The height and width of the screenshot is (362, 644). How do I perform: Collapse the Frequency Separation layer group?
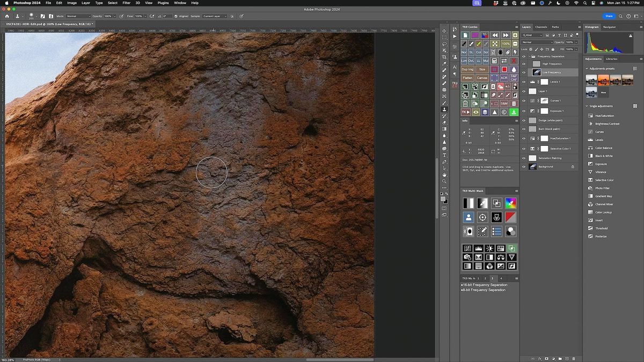530,56
